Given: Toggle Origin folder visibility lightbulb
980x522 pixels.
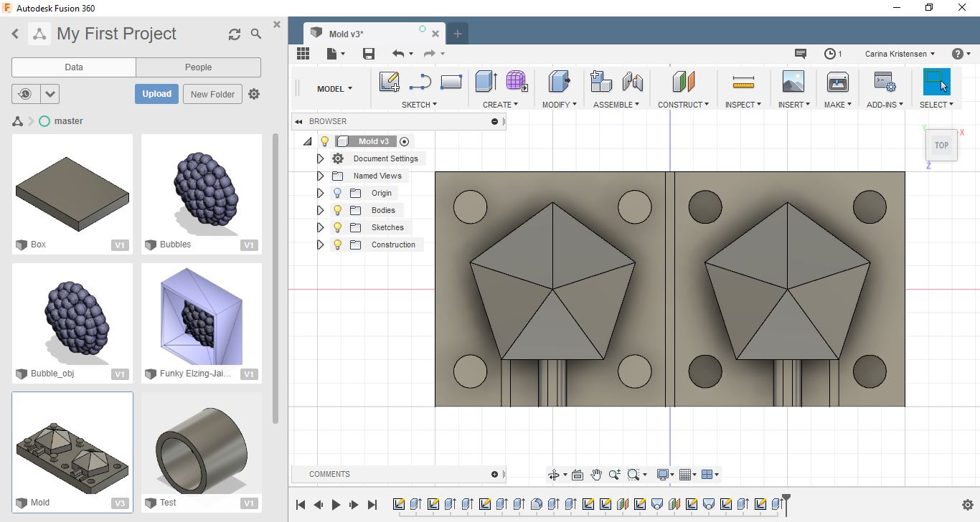Looking at the screenshot, I should click(338, 193).
